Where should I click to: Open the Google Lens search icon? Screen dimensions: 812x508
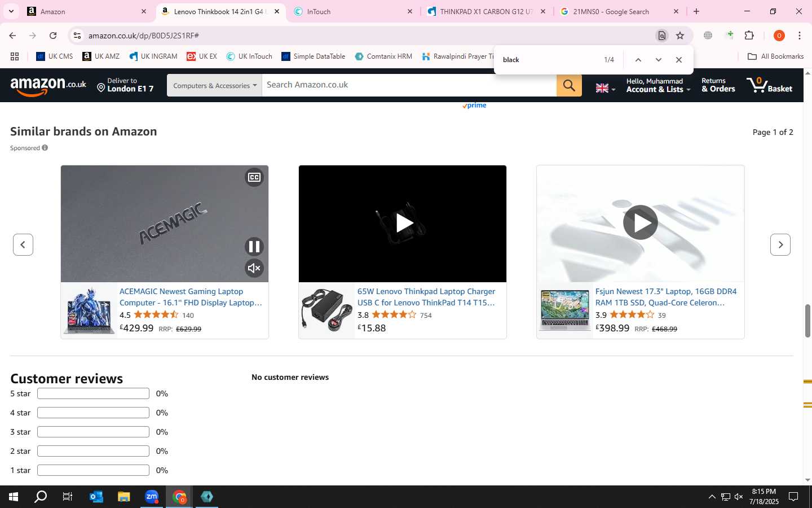662,36
